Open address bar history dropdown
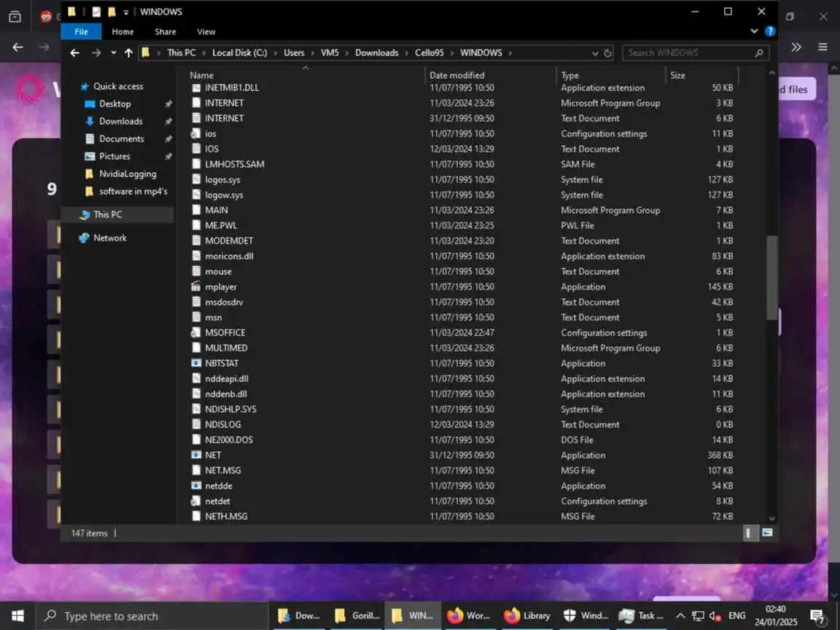Viewport: 840px width, 630px height. click(595, 53)
